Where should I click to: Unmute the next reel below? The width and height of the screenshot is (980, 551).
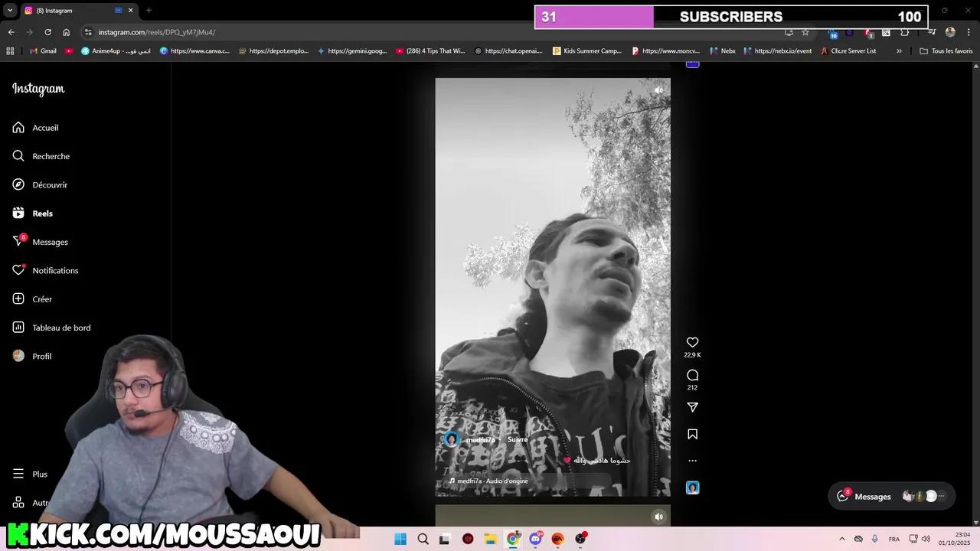point(658,517)
